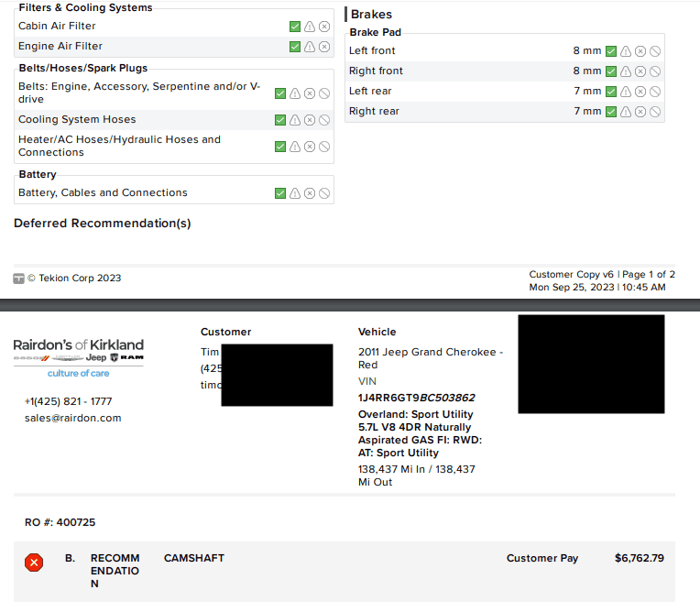Click the warning triangle for Left front brake pad
The width and height of the screenshot is (700, 612).
click(x=626, y=51)
